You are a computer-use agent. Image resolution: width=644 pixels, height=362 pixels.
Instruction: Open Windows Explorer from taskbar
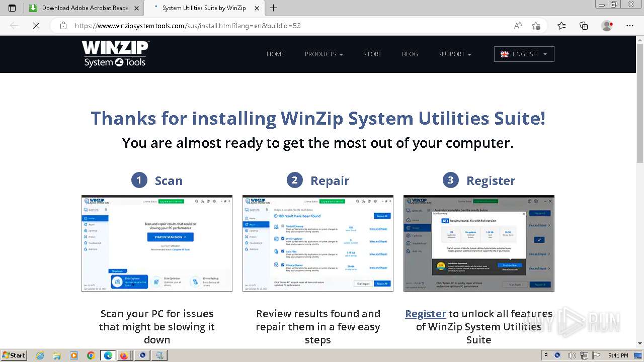pyautogui.click(x=57, y=355)
